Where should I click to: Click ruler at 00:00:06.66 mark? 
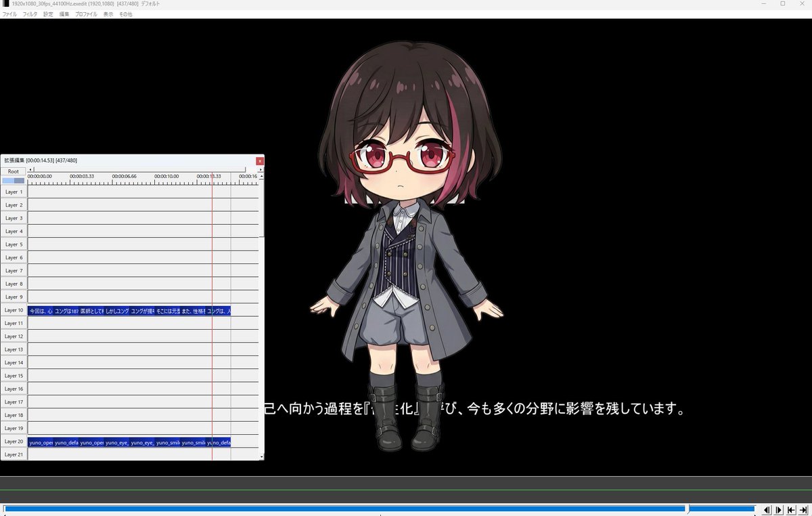[x=123, y=176]
